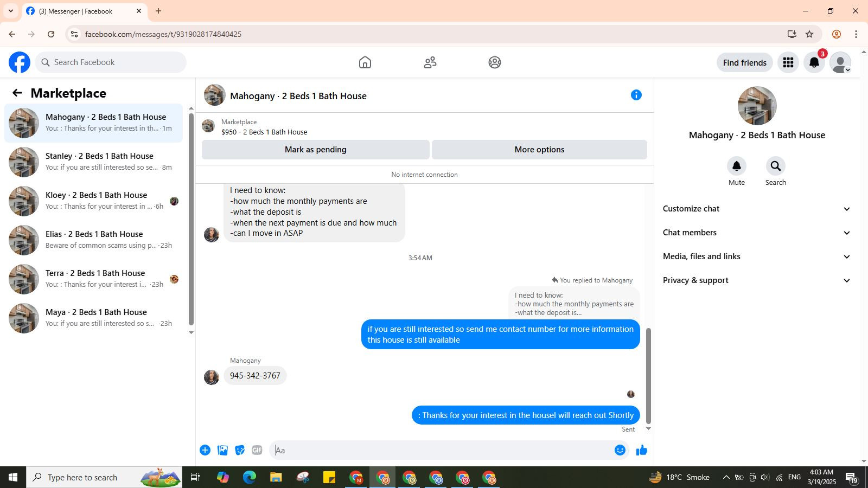The image size is (868, 488).
Task: Click the phone number message 945-342-3767
Action: click(x=255, y=376)
